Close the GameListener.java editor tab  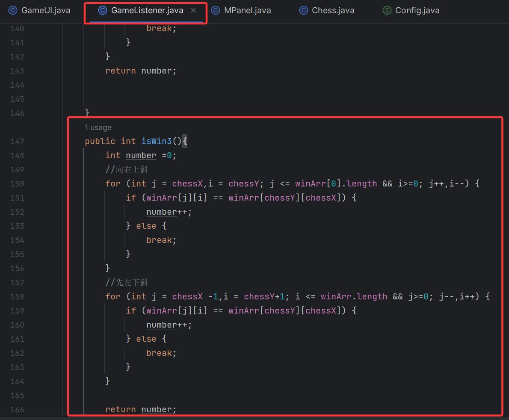[193, 10]
